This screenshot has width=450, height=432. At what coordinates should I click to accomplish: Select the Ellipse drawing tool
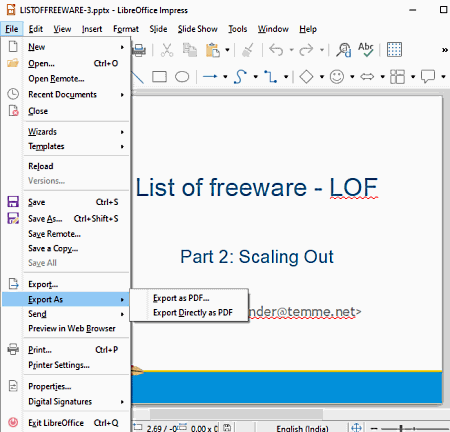(182, 77)
